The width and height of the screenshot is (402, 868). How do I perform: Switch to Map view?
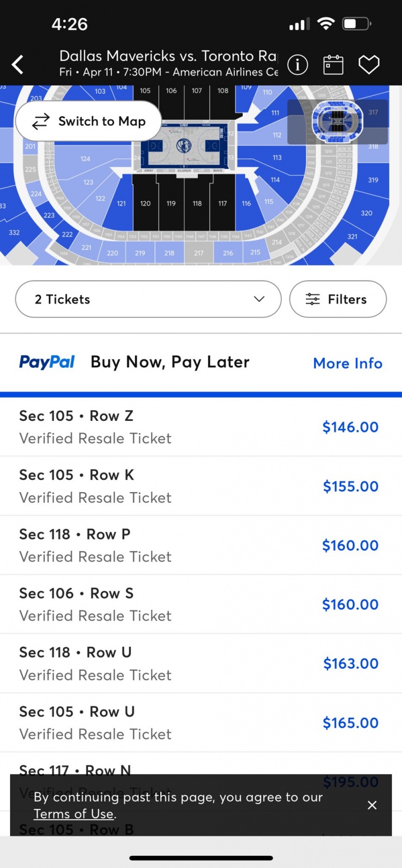tap(88, 122)
